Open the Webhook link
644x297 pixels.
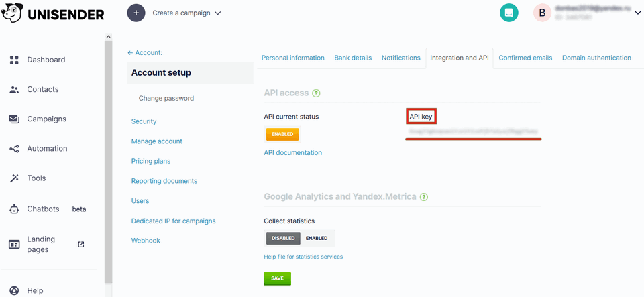[x=146, y=241]
